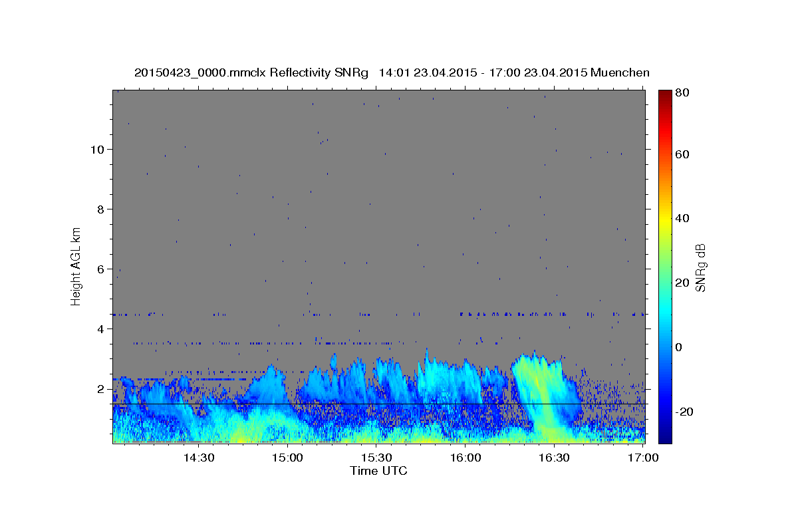798x532 pixels.
Task: Click the 'Time UTC' x-axis label
Action: [378, 471]
